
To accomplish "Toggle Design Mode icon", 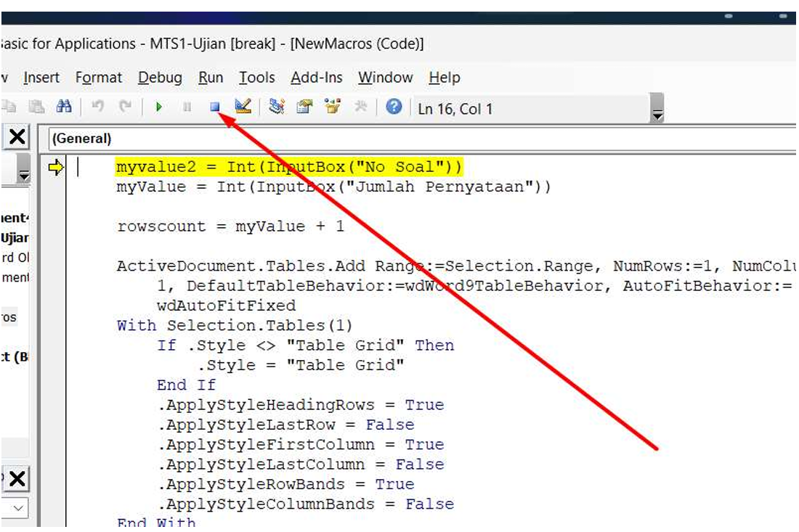I will tap(243, 107).
